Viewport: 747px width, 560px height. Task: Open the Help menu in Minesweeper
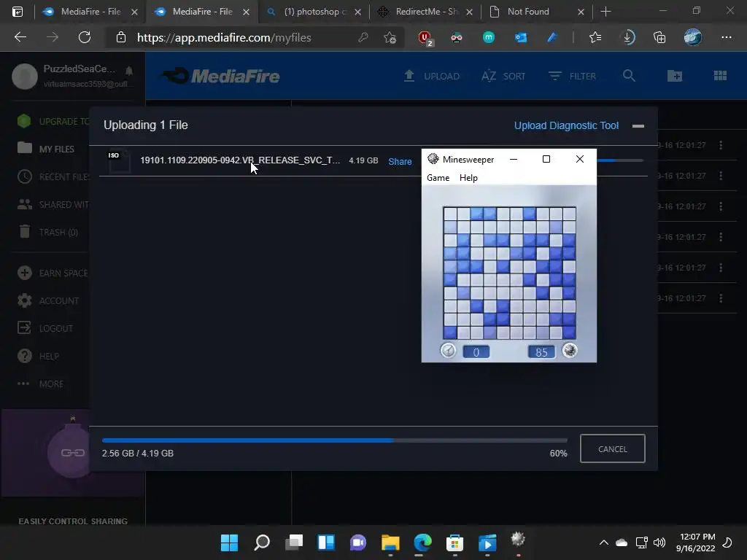pyautogui.click(x=468, y=178)
